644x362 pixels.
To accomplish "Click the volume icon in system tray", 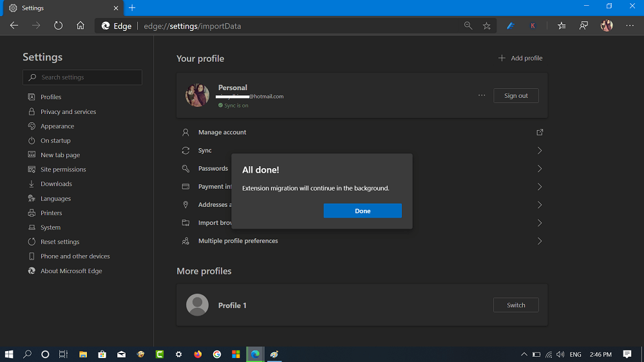I will pyautogui.click(x=560, y=354).
